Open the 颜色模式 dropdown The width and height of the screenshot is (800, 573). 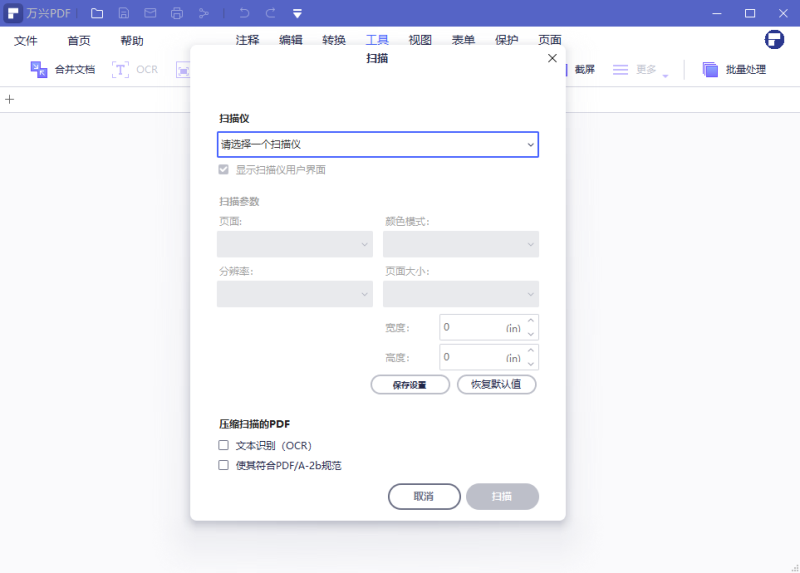tap(461, 244)
